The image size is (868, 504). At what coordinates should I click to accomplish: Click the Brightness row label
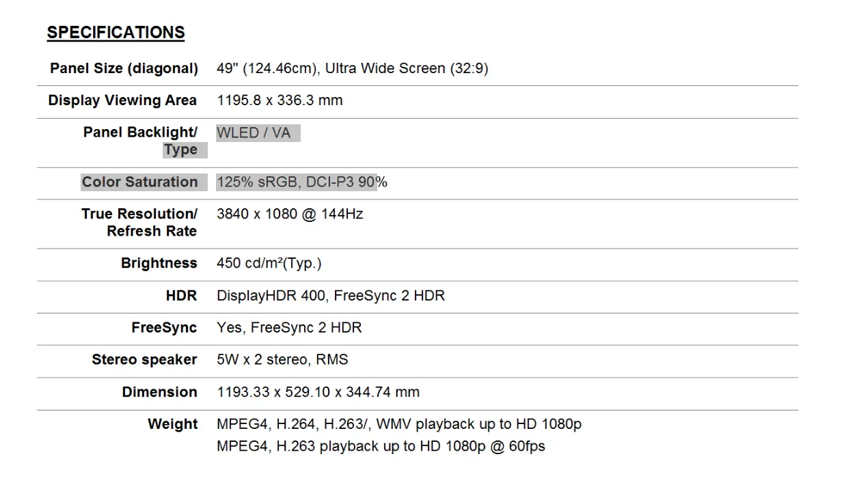pos(159,263)
